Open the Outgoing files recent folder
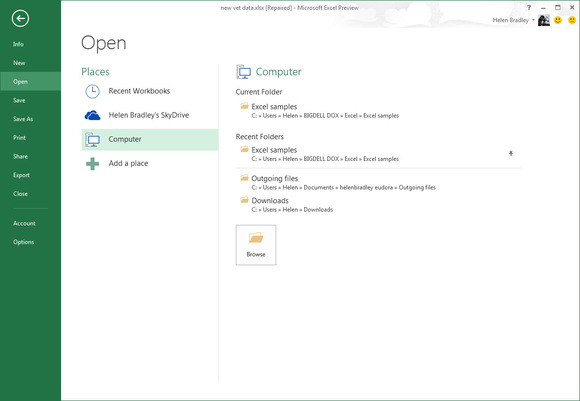The height and width of the screenshot is (401, 580). coord(377,183)
